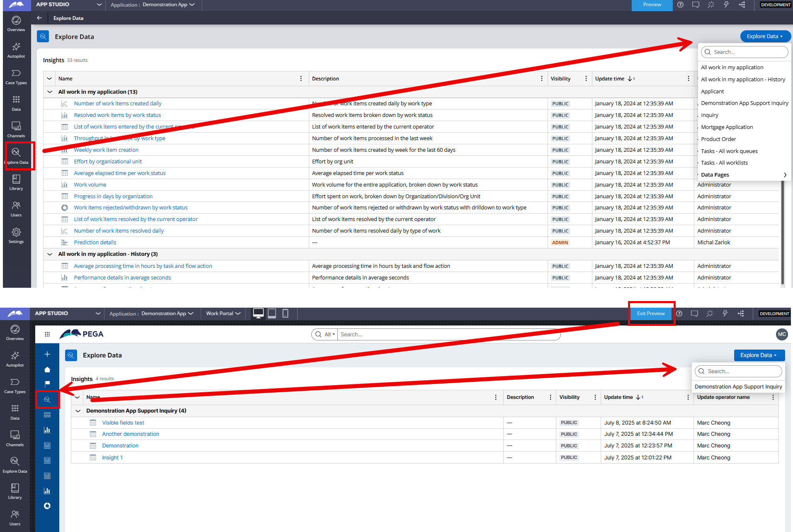
Task: Click the Explore Data button in lower preview portal
Action: [x=759, y=355]
